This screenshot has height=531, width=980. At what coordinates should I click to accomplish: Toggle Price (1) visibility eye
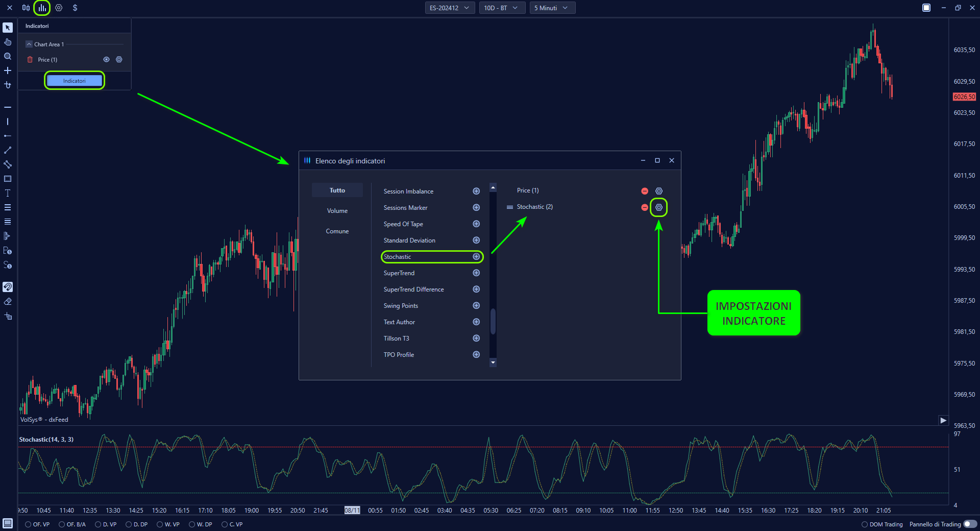pos(106,60)
